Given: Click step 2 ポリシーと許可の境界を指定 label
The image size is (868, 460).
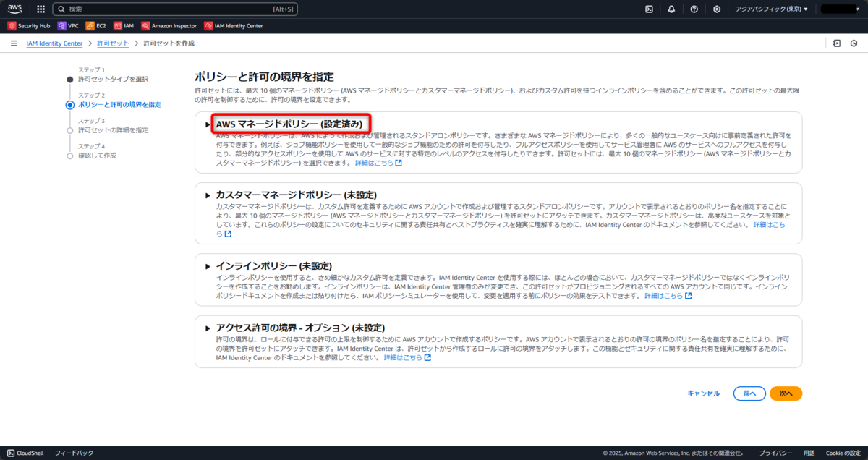Looking at the screenshot, I should tap(119, 105).
